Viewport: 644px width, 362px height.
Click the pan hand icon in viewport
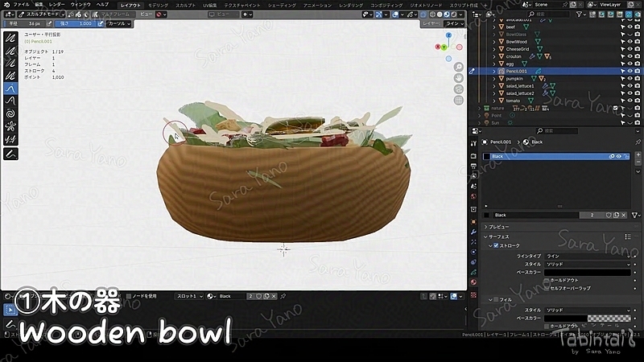459,78
